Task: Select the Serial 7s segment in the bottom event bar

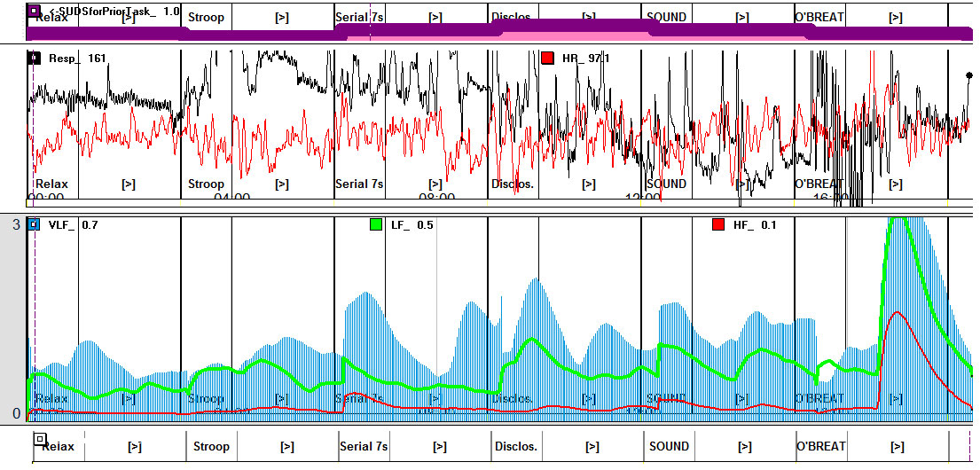Action: 364,446
